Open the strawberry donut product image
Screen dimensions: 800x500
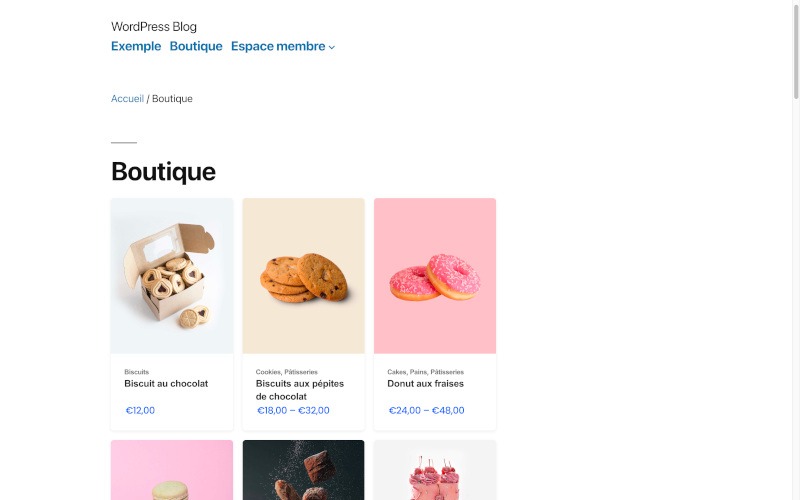(x=435, y=276)
